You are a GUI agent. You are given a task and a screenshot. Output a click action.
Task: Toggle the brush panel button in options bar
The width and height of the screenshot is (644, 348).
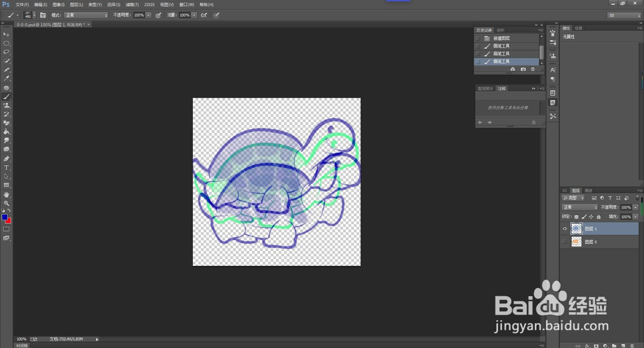pyautogui.click(x=43, y=15)
